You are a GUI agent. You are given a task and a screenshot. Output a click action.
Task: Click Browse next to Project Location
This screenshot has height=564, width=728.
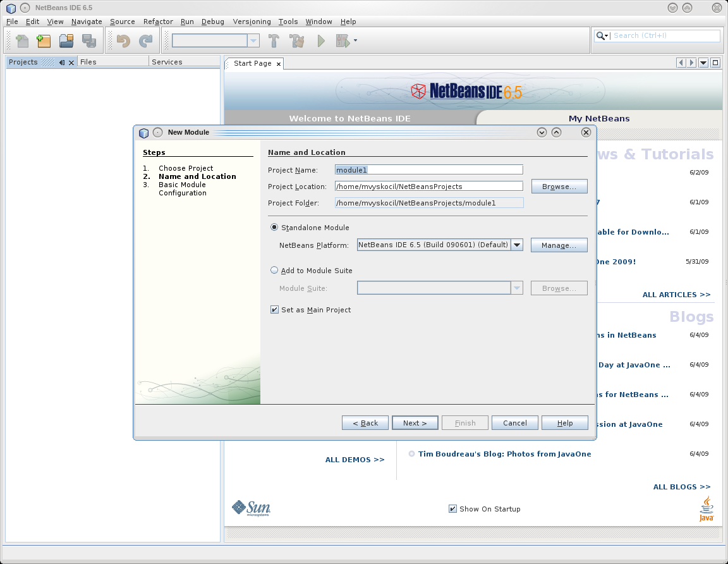pyautogui.click(x=559, y=187)
